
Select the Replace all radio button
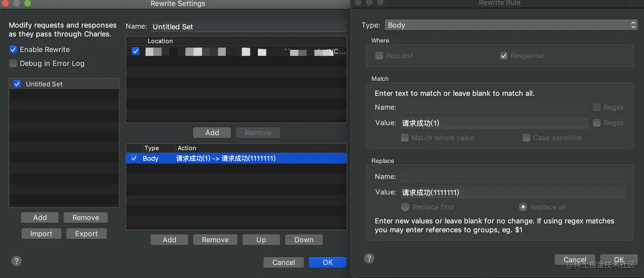point(523,207)
